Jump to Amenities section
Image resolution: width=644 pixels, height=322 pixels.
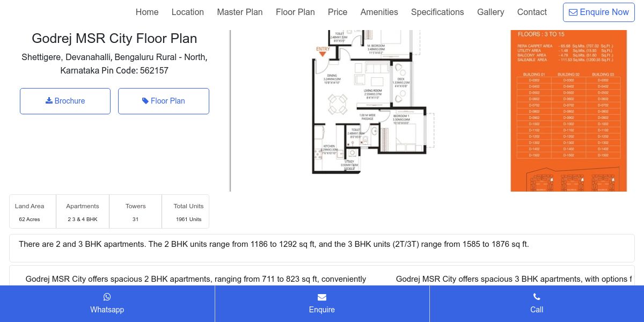click(379, 12)
